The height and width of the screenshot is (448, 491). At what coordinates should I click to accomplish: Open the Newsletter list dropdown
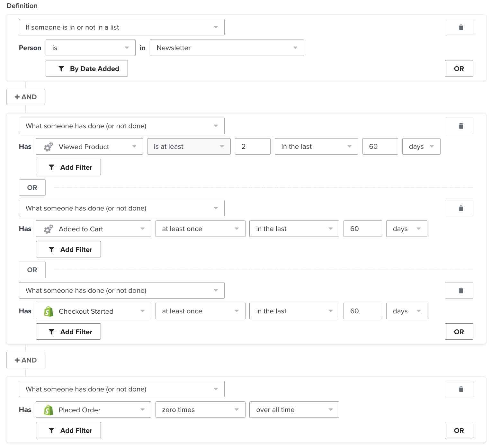[227, 48]
